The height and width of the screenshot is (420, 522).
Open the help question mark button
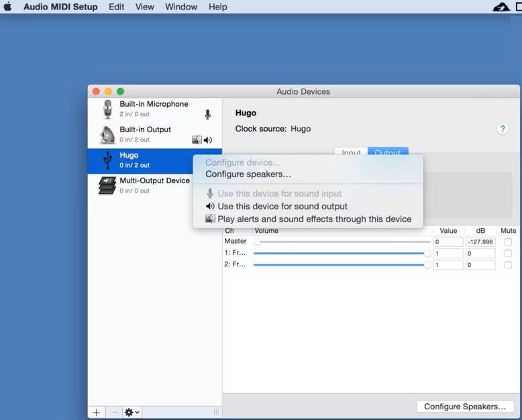[503, 129]
